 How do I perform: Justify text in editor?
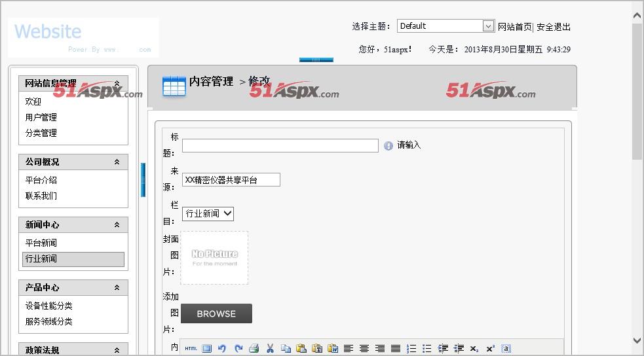pyautogui.click(x=396, y=349)
